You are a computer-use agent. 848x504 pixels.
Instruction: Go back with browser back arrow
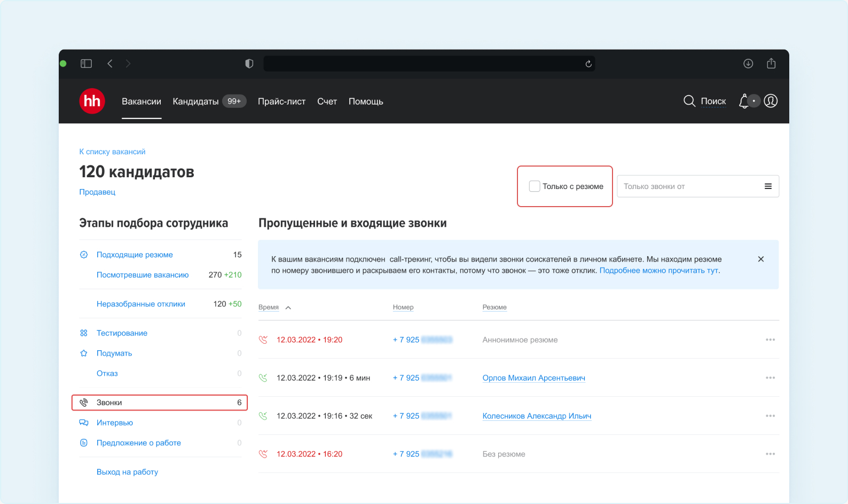click(110, 64)
